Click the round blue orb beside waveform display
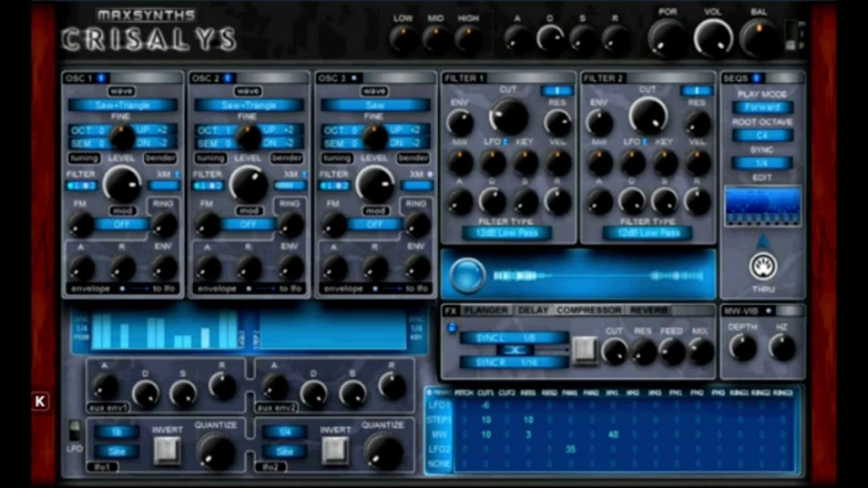 (x=467, y=276)
